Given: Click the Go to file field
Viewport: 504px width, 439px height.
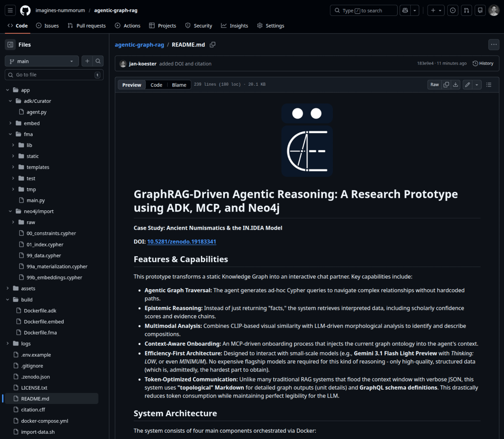Looking at the screenshot, I should [x=54, y=75].
